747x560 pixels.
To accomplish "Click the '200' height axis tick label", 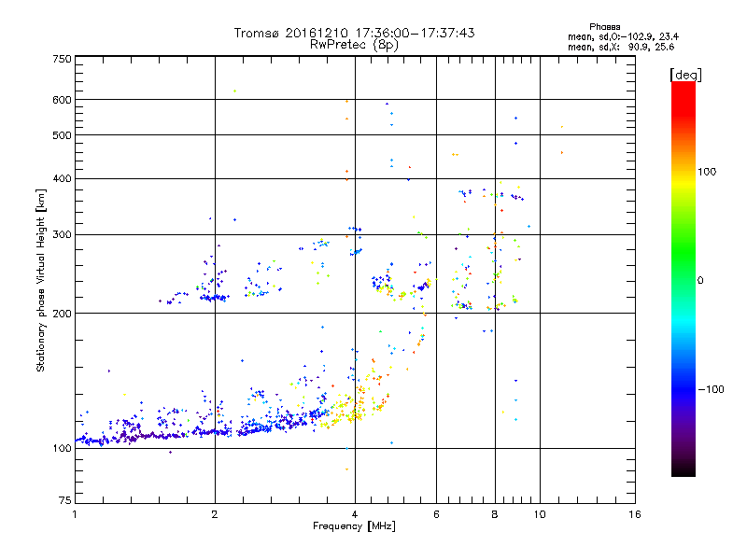I will pyautogui.click(x=62, y=314).
